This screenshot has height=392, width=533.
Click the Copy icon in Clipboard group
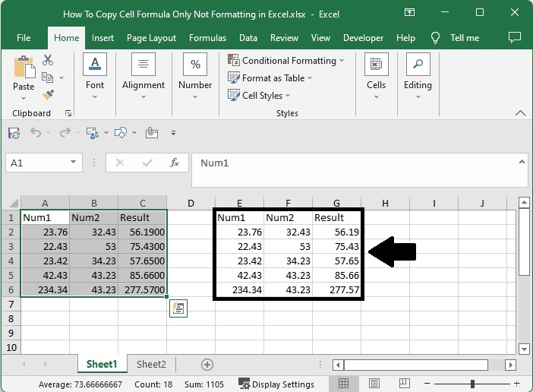click(x=48, y=77)
